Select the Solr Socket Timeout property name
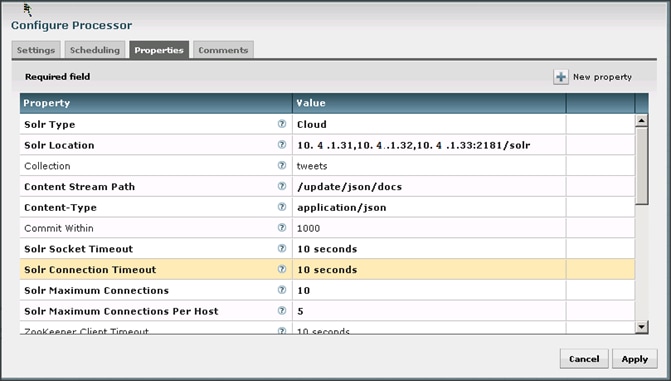671x381 pixels. (x=78, y=249)
